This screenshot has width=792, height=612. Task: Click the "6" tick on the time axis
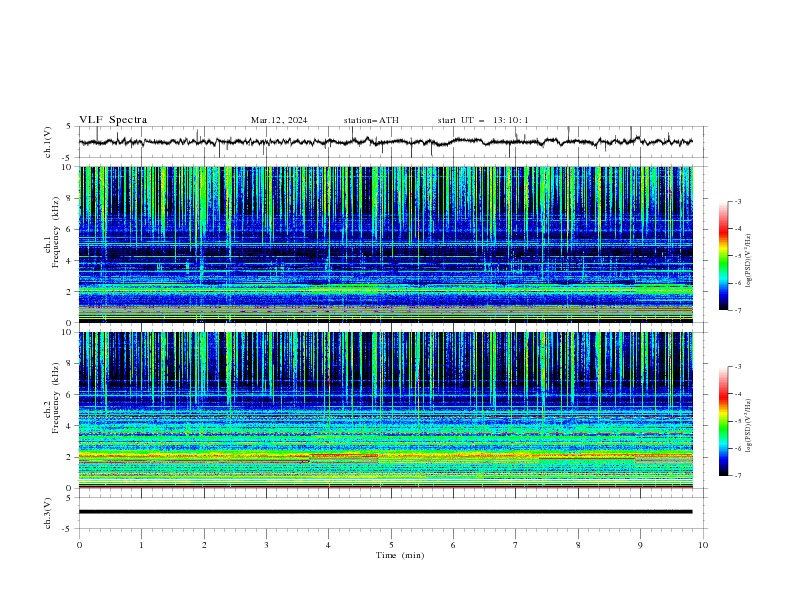453,545
